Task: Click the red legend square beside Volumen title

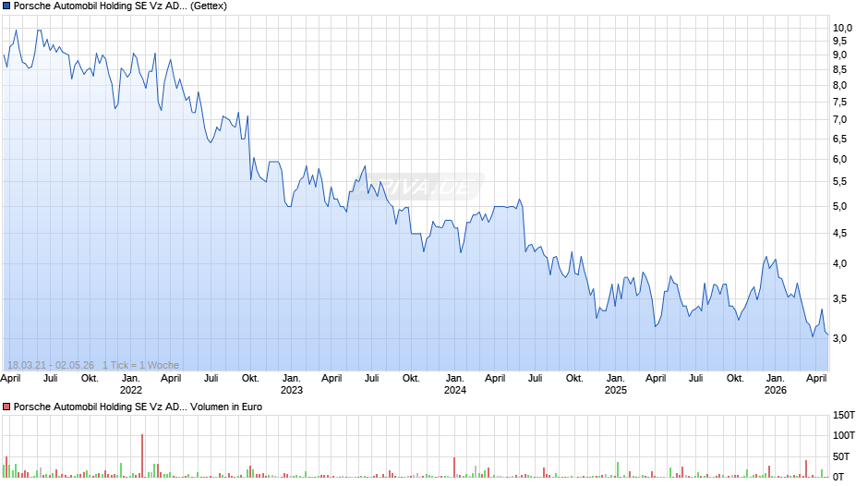Action: [6, 407]
